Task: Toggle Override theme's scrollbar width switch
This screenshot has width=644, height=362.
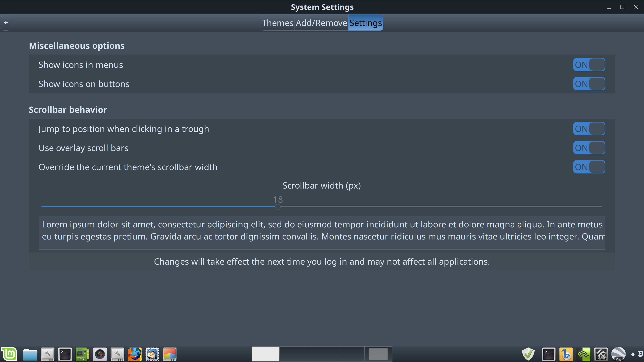Action: tap(589, 167)
